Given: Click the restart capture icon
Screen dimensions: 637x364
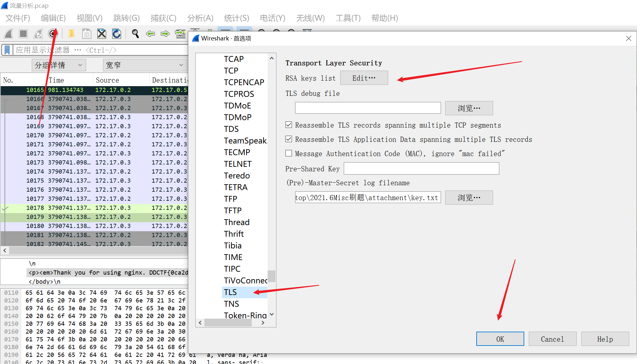Looking at the screenshot, I should [38, 34].
